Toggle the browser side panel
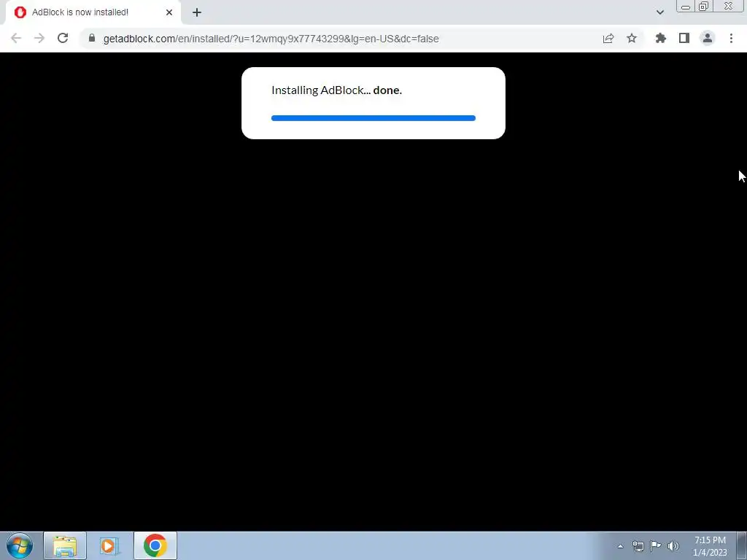 [684, 38]
